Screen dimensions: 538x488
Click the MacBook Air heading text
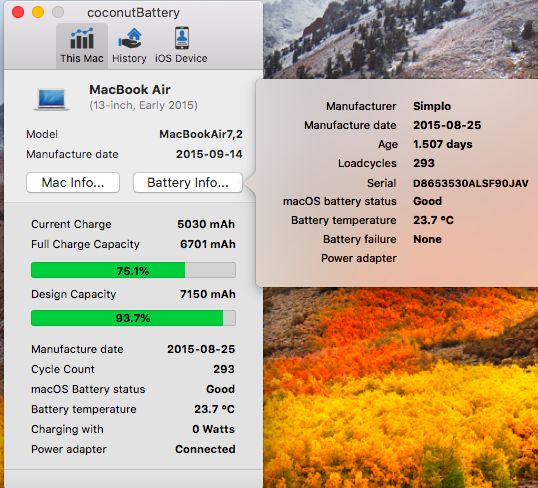click(130, 90)
